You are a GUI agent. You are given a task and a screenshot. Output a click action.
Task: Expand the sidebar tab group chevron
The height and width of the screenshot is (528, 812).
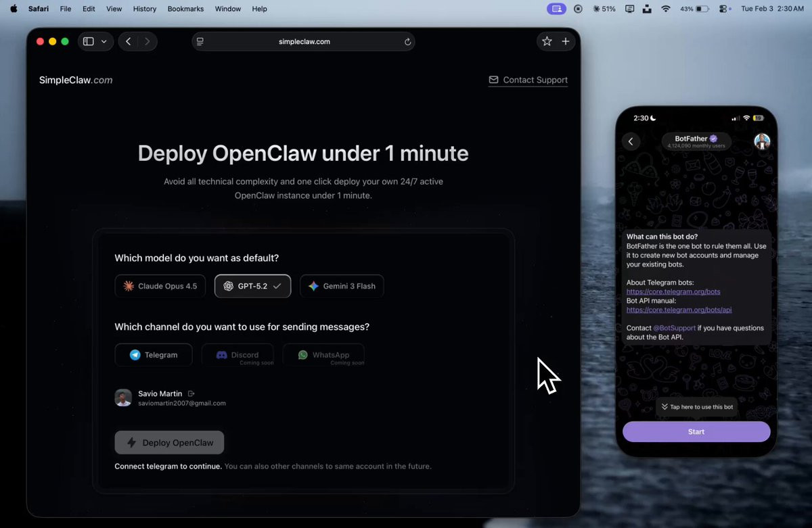[104, 41]
